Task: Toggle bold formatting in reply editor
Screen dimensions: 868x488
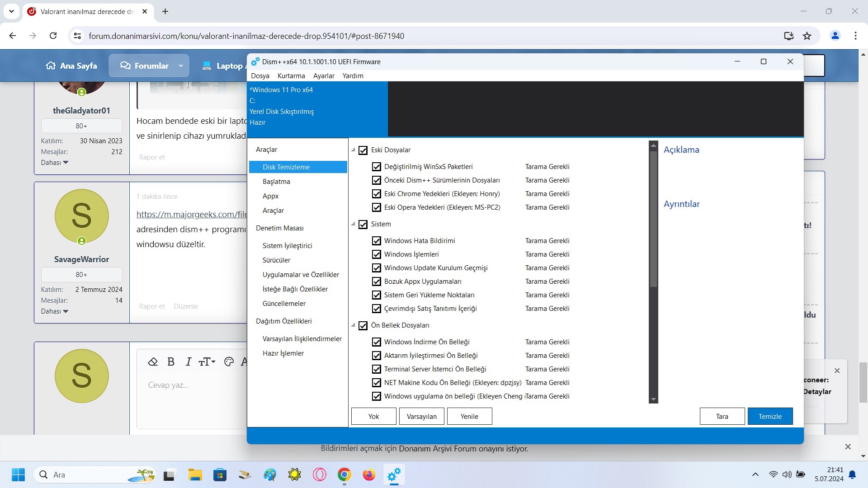Action: [171, 362]
